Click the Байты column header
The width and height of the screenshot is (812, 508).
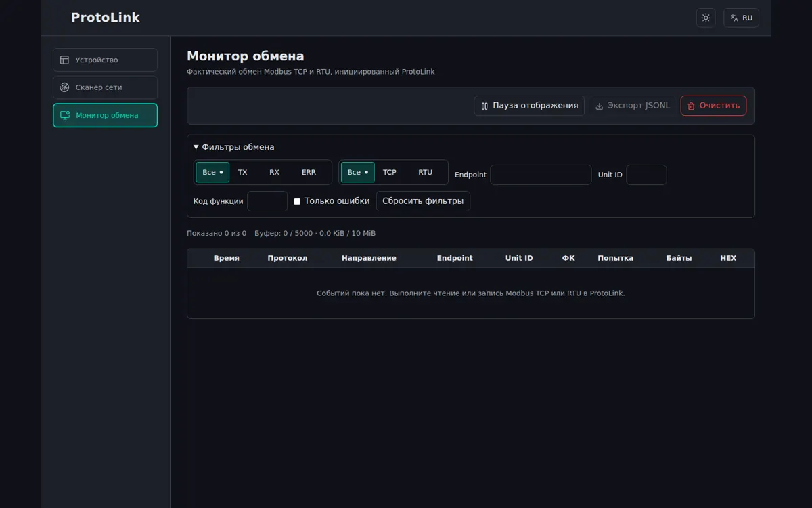pos(679,258)
